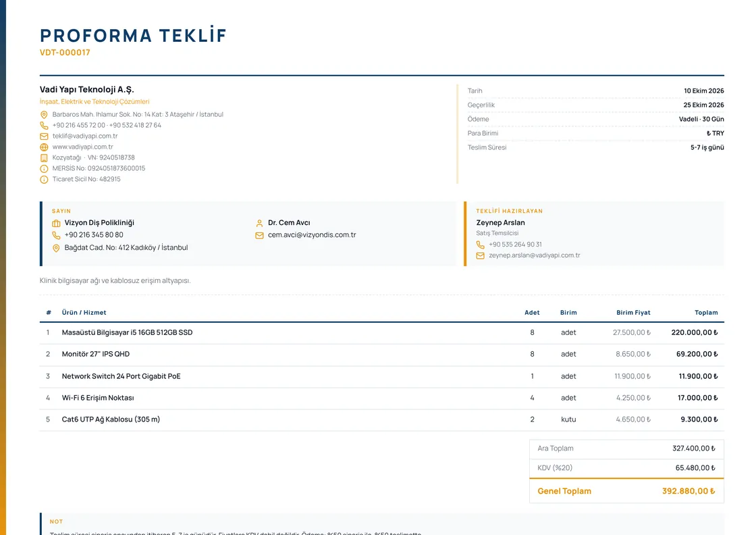Click the info icon beside MERSİS No
Viewport: 756px width, 535px height.
click(x=44, y=169)
